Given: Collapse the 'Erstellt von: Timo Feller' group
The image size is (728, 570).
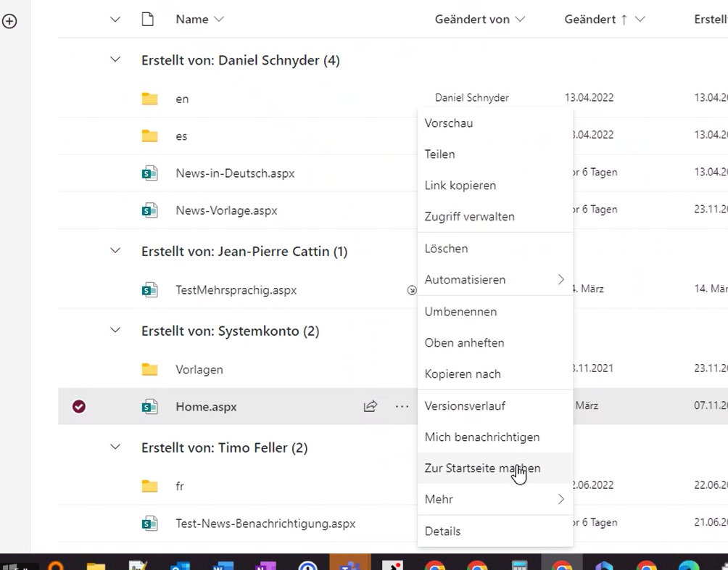Looking at the screenshot, I should [x=115, y=447].
